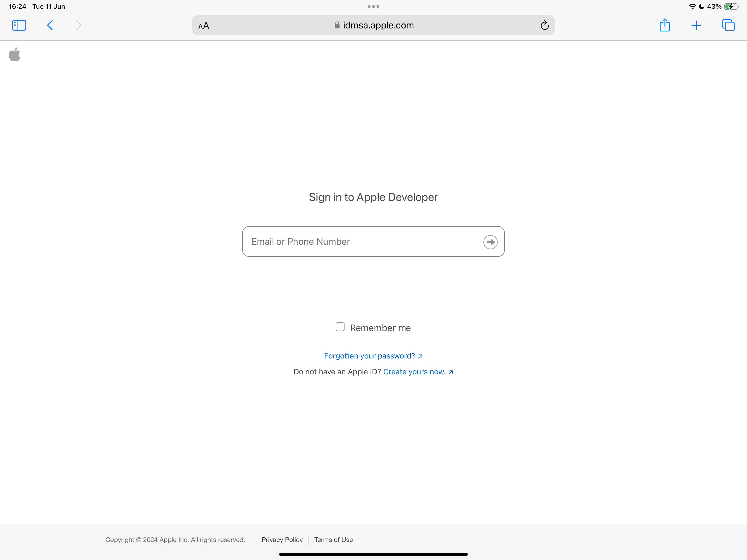Tap the idmsa.apple.com address bar
Image resolution: width=747 pixels, height=560 pixels.
[x=373, y=25]
